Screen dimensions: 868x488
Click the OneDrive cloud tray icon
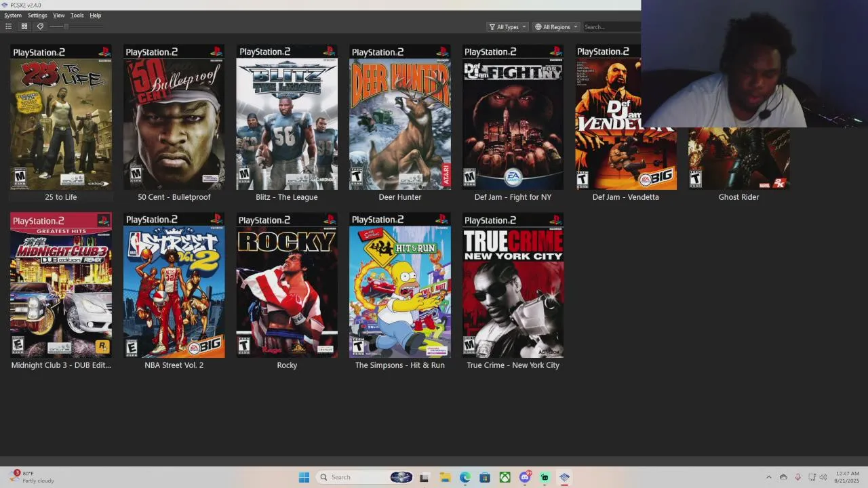point(783,477)
